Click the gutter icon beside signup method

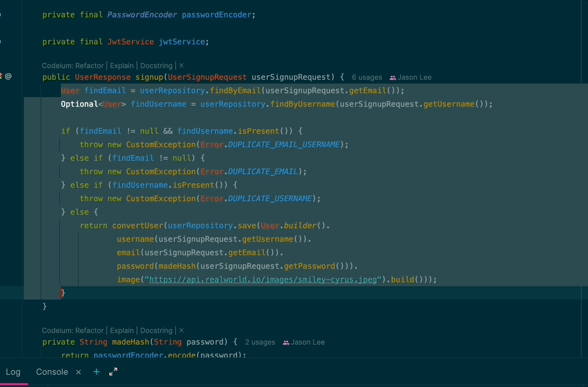(x=8, y=76)
